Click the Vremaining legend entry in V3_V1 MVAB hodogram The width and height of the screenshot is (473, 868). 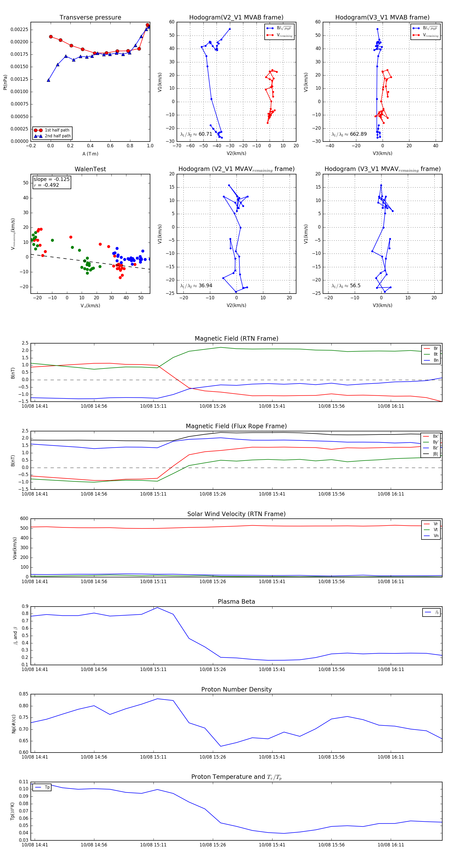(x=425, y=35)
